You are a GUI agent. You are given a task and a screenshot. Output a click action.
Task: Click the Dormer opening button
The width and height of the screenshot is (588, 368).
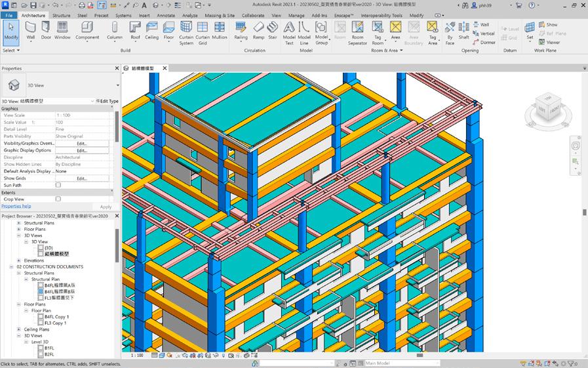(x=484, y=43)
